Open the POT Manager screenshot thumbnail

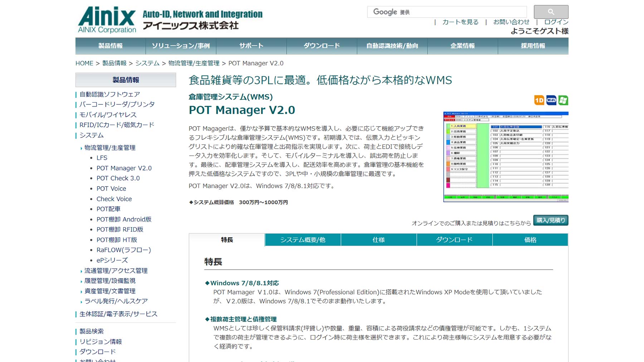click(x=506, y=157)
